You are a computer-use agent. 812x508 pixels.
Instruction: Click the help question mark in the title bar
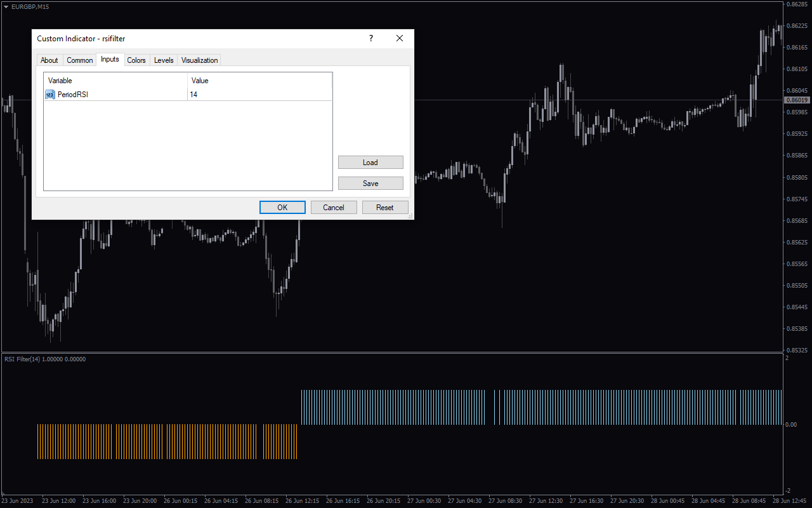coord(371,39)
